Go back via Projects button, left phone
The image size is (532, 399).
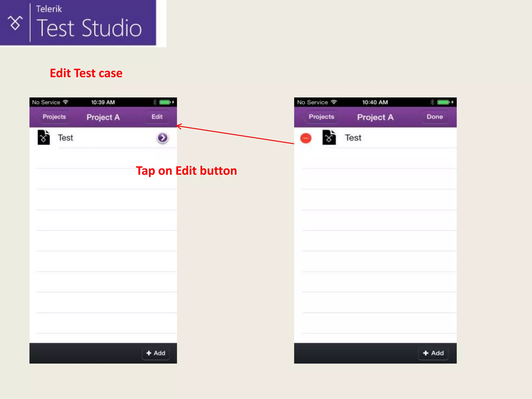tap(54, 117)
